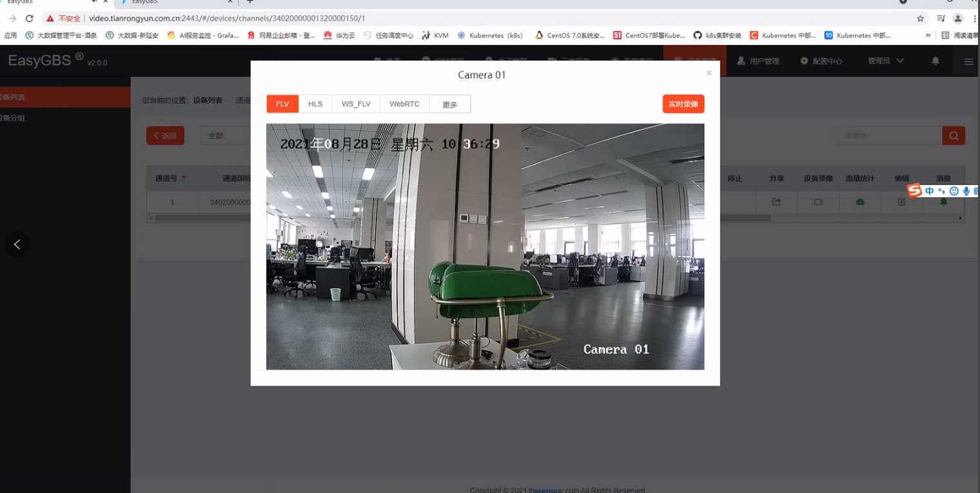Toggle Sogou Chinese/English 中 mode
This screenshot has width=980, height=493.
point(929,191)
